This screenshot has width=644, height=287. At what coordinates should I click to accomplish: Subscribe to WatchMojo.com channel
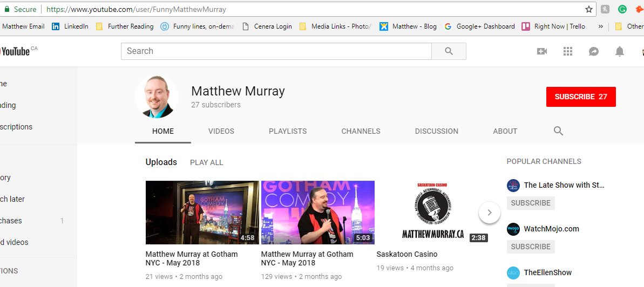531,247
